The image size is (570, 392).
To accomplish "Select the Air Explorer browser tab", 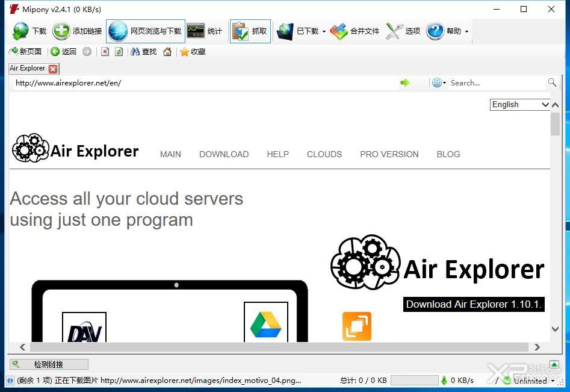I will tap(28, 69).
